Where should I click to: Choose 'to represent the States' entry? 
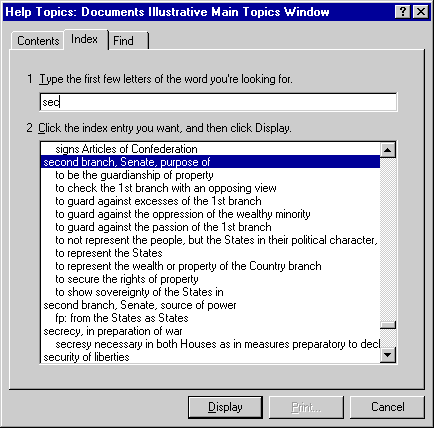pos(109,253)
